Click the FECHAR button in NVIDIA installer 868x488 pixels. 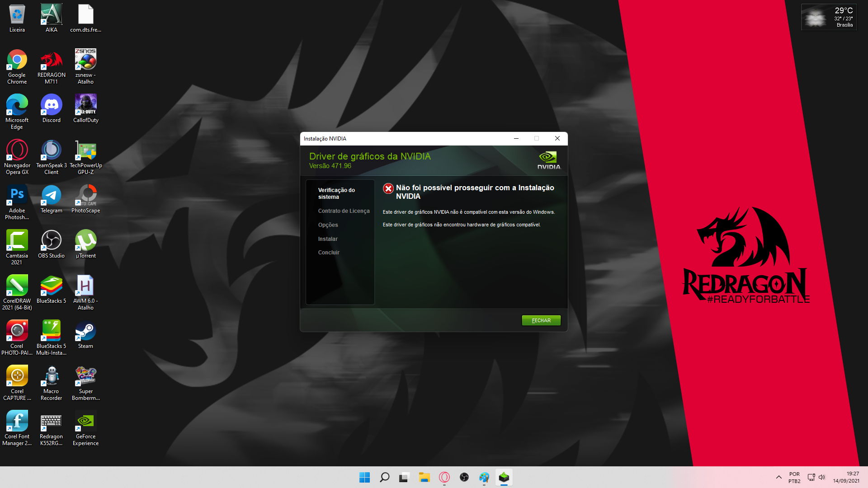point(541,320)
